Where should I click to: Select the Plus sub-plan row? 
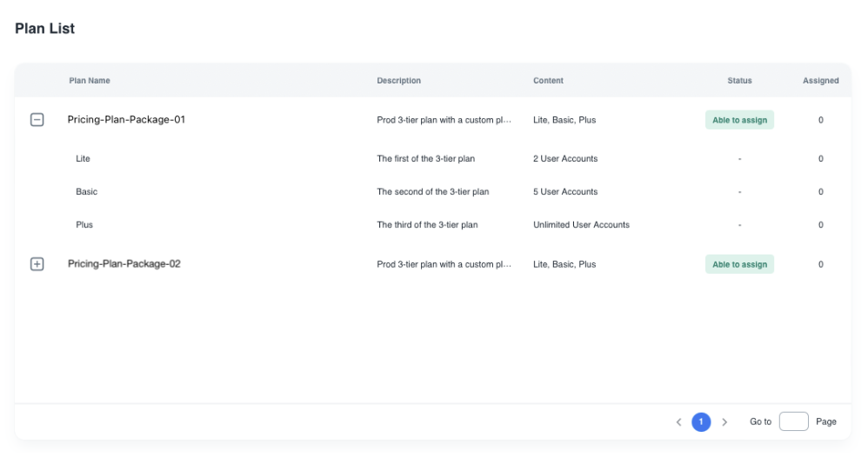point(84,225)
